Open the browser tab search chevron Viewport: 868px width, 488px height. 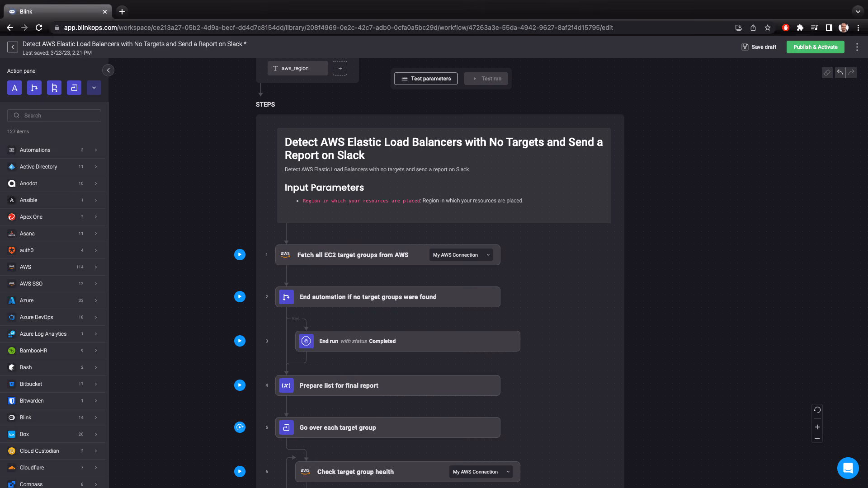coord(858,11)
